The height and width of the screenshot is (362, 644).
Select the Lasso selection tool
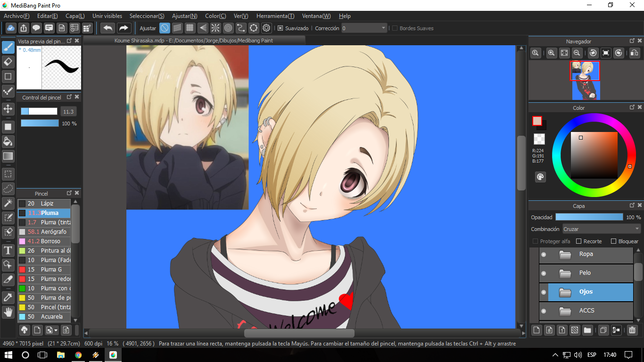(x=8, y=189)
